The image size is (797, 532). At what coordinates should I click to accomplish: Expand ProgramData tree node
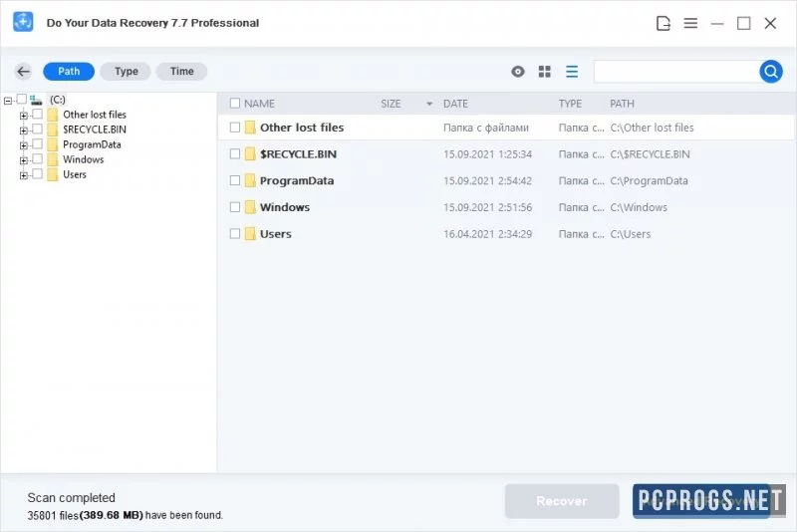[23, 145]
